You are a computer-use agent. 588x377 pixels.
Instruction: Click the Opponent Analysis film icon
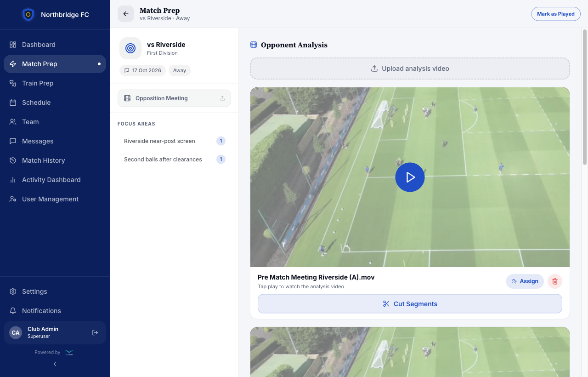254,45
